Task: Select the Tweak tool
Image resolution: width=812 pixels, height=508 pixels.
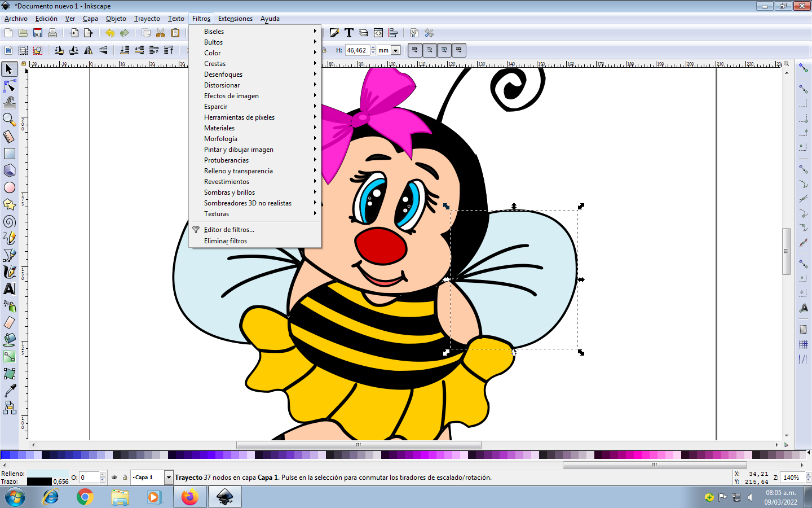Action: (9, 103)
